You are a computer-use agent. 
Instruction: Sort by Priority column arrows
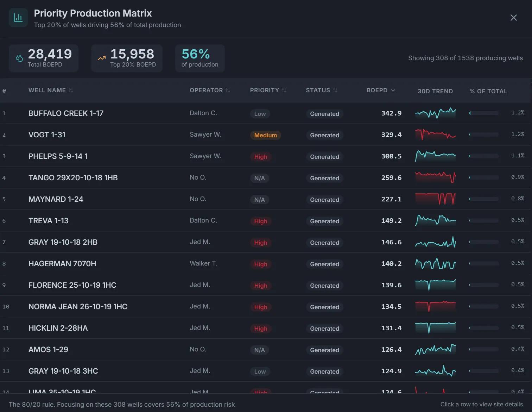[x=284, y=90]
